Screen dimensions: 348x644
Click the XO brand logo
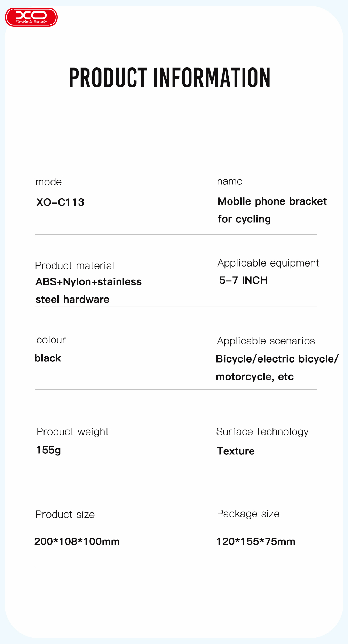pos(31,17)
